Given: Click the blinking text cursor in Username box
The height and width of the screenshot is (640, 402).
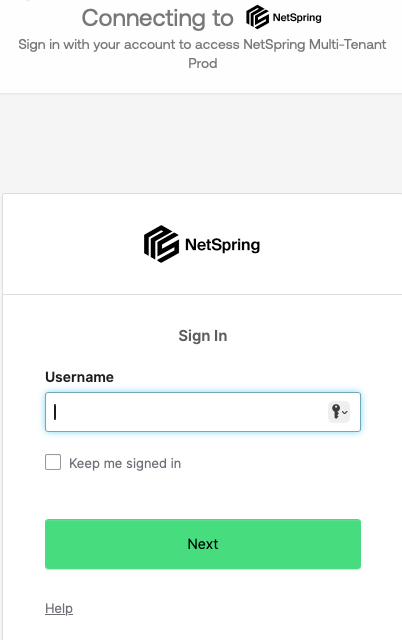Looking at the screenshot, I should [x=55, y=412].
